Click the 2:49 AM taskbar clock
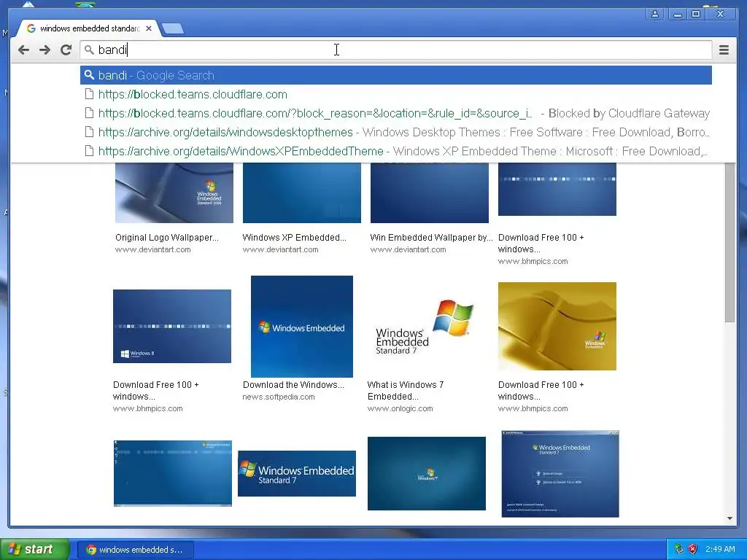The image size is (747, 560). [720, 549]
